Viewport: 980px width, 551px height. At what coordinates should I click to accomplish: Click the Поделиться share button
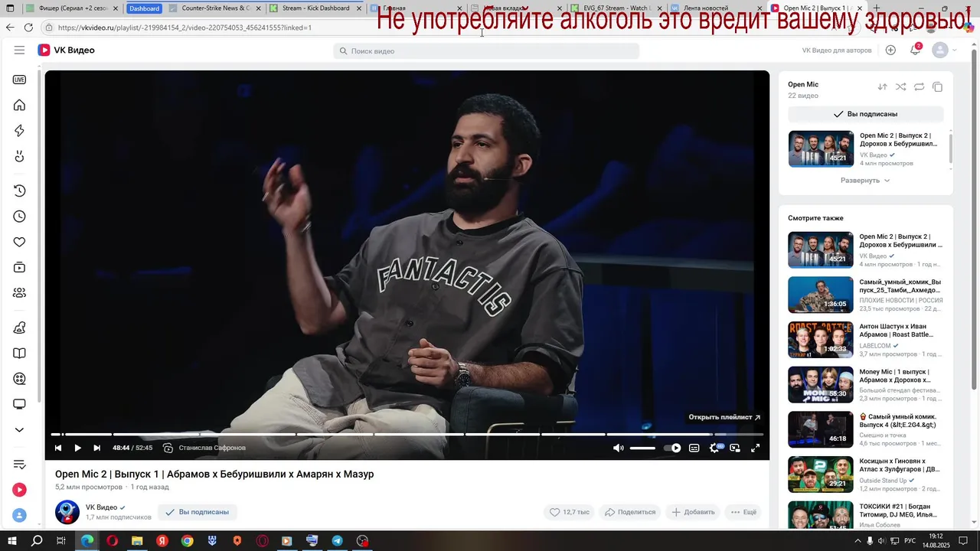[630, 512]
